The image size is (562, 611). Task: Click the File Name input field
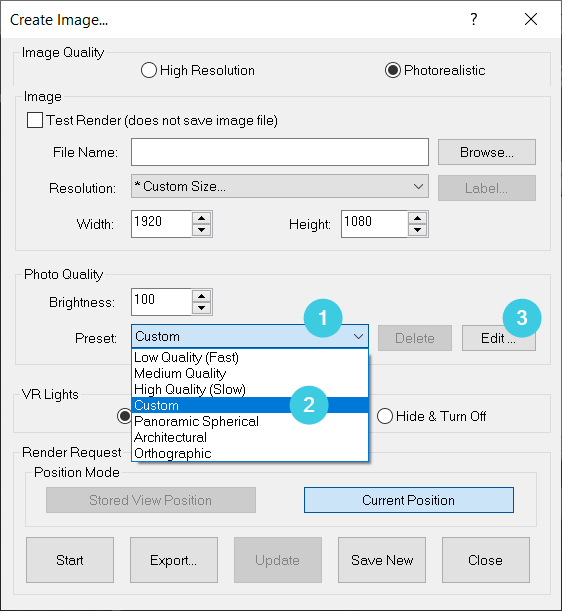280,152
